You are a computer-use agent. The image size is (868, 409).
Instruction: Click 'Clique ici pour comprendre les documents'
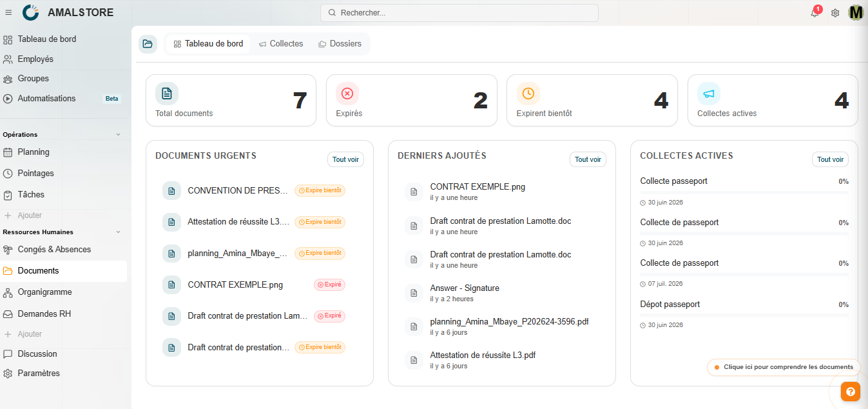[784, 367]
